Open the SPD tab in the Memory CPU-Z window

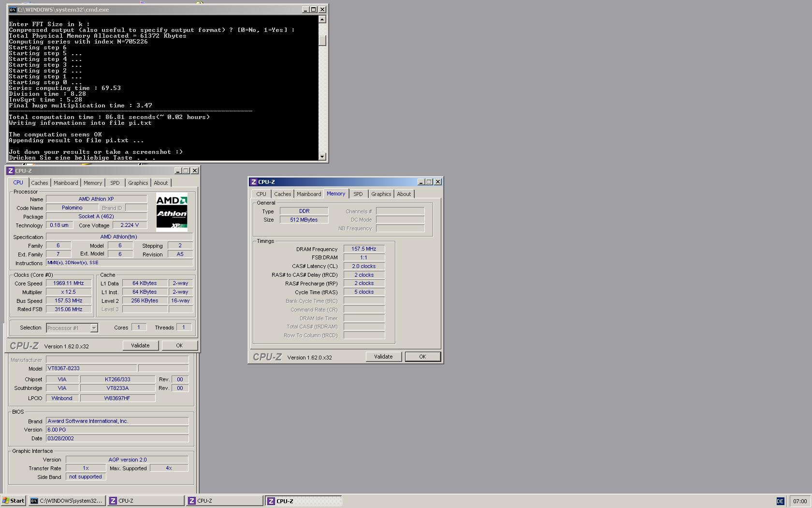(x=358, y=194)
